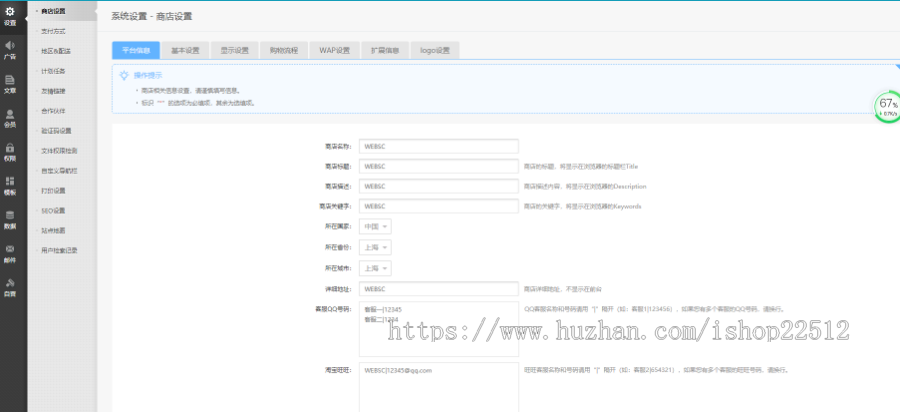This screenshot has height=412, width=900.
Task: Switch to the WAP设置 tab
Action: tap(335, 50)
